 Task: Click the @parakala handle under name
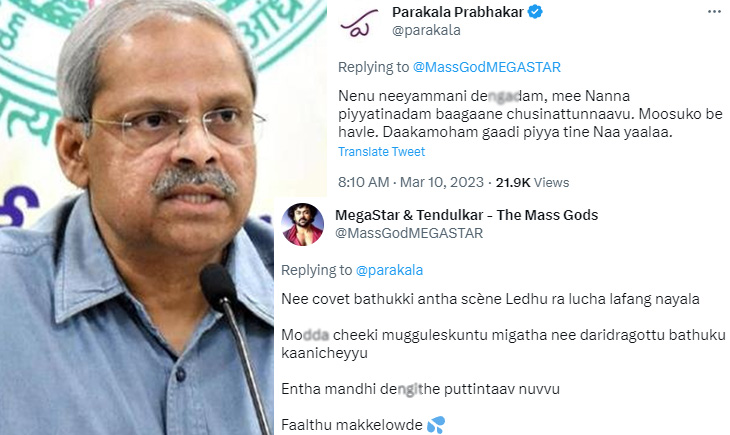click(x=426, y=30)
